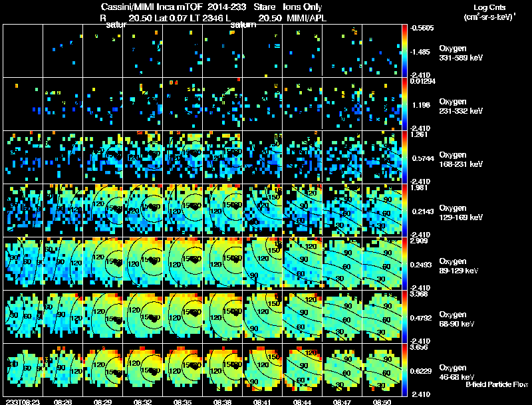
Task: Open the Oxygen 129-169 keV panel at 08:44
Action: [303, 210]
